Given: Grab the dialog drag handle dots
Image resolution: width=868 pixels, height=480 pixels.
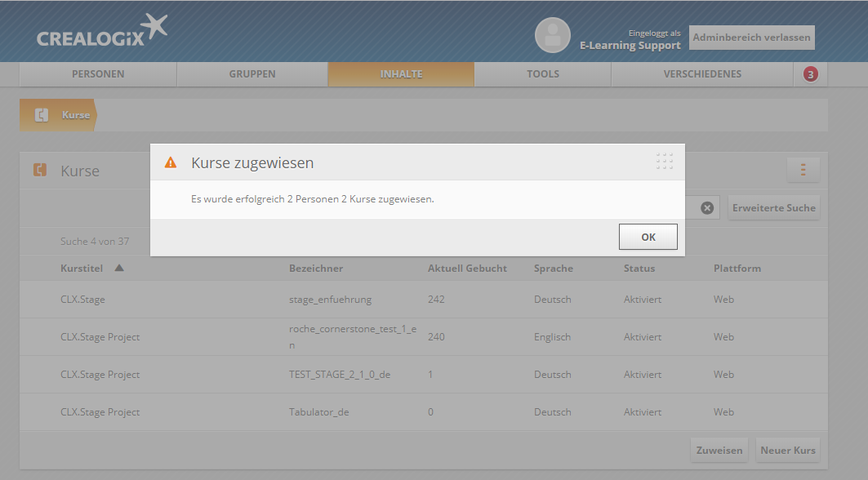Looking at the screenshot, I should pos(665,161).
